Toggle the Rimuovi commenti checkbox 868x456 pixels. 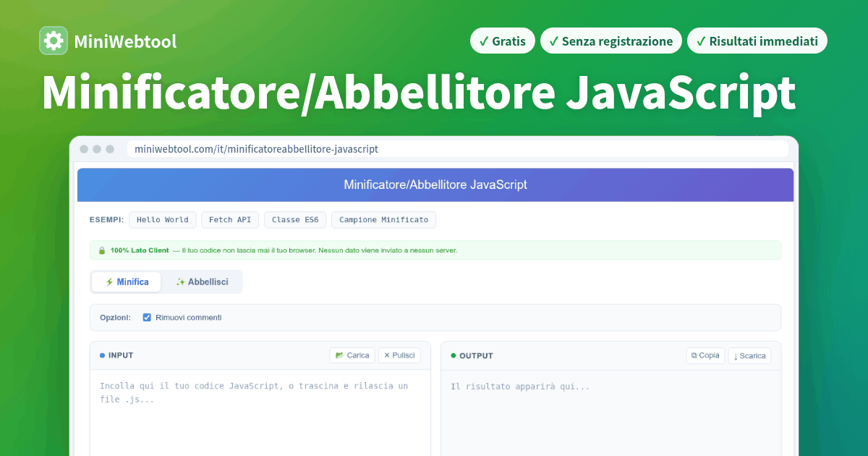[x=147, y=318]
